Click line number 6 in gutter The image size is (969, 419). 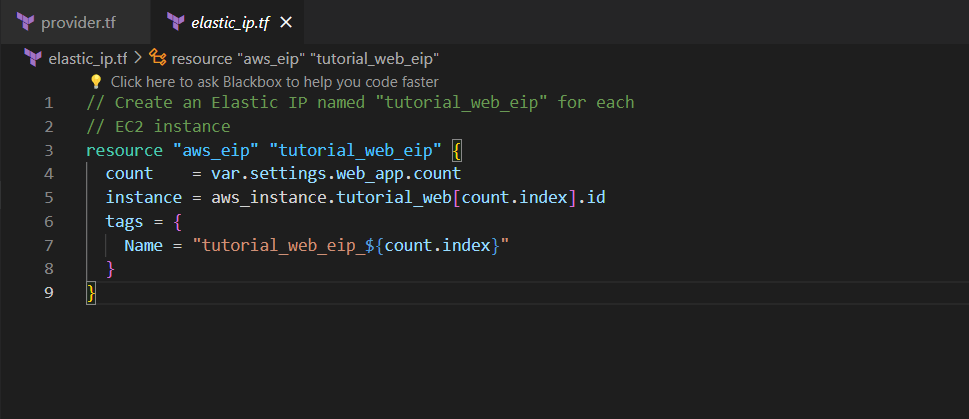[x=49, y=222]
